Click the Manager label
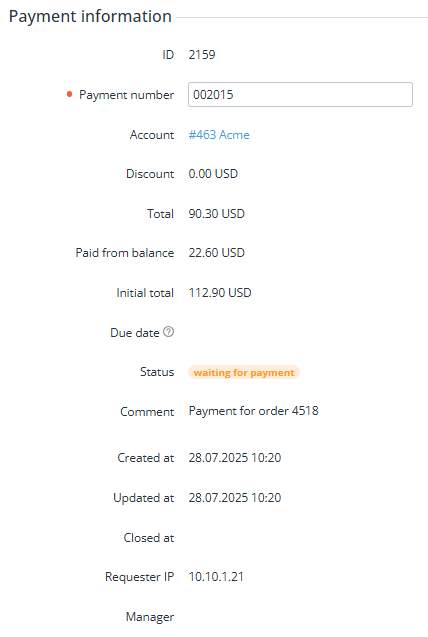 [x=150, y=617]
